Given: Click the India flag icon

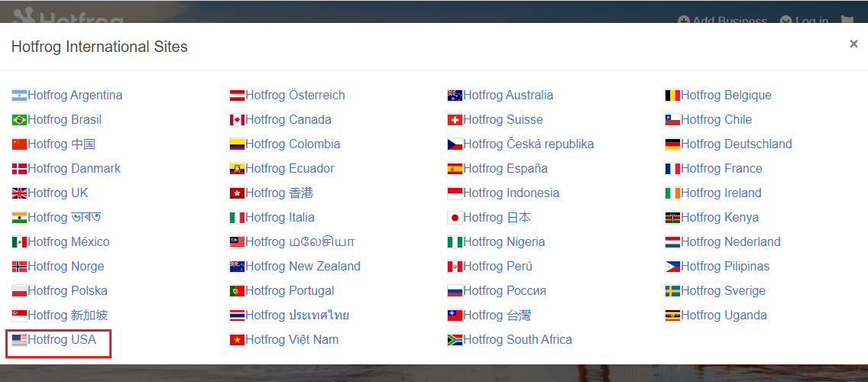Looking at the screenshot, I should (x=19, y=218).
